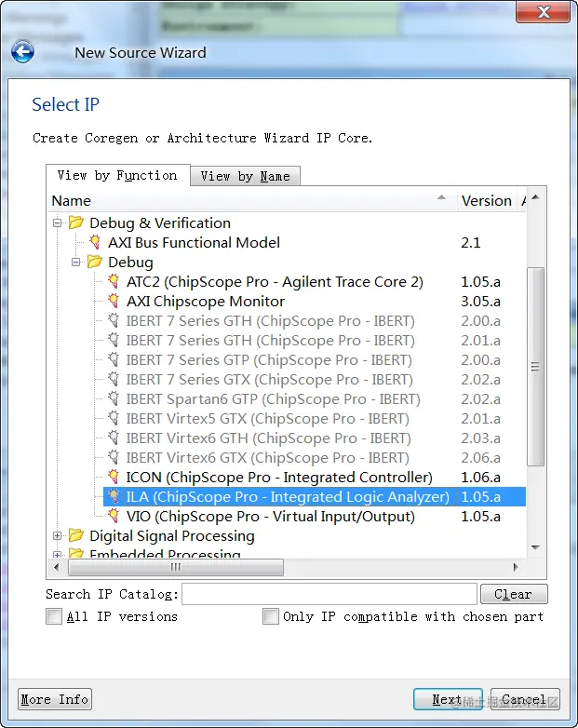Screen dimensions: 578x728
Task: Close the New Source Wizard window
Action: (543, 11)
